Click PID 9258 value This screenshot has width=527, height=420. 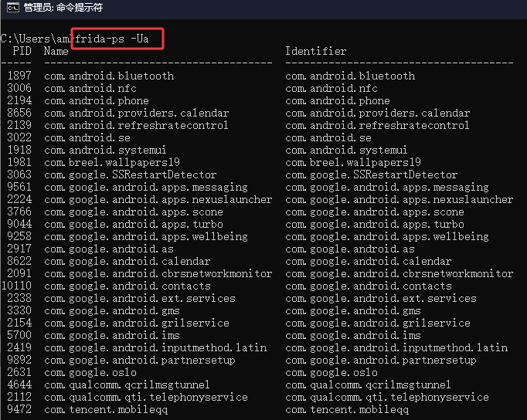(x=19, y=236)
